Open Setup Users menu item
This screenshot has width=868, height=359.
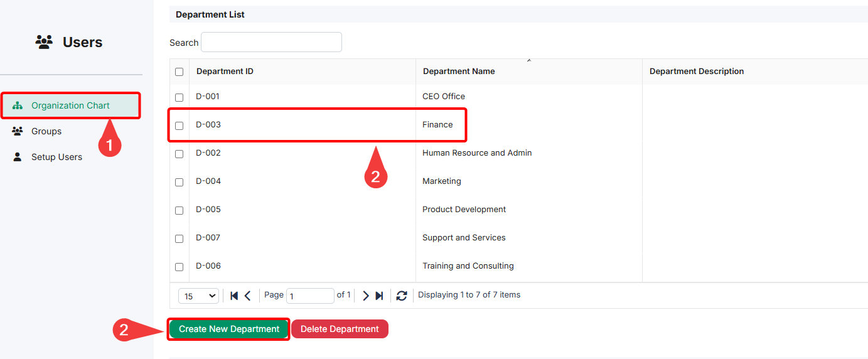tap(56, 157)
